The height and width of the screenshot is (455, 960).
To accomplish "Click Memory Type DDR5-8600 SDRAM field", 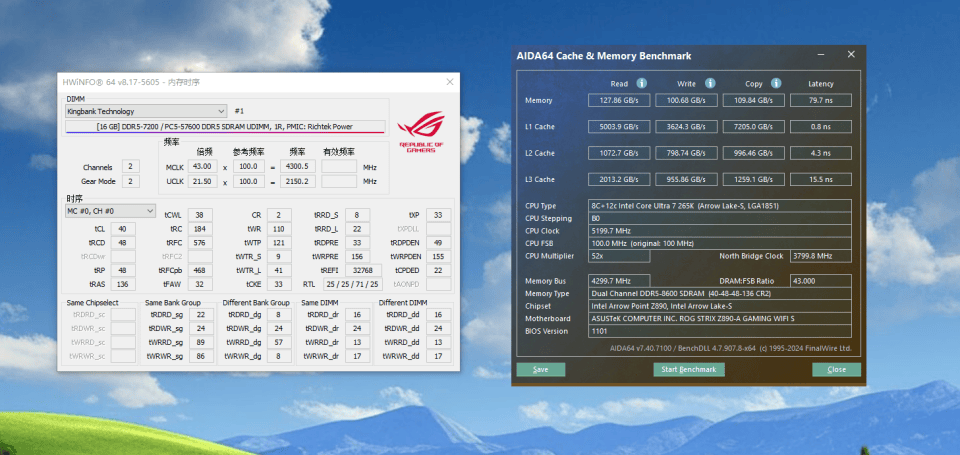I will pyautogui.click(x=720, y=293).
